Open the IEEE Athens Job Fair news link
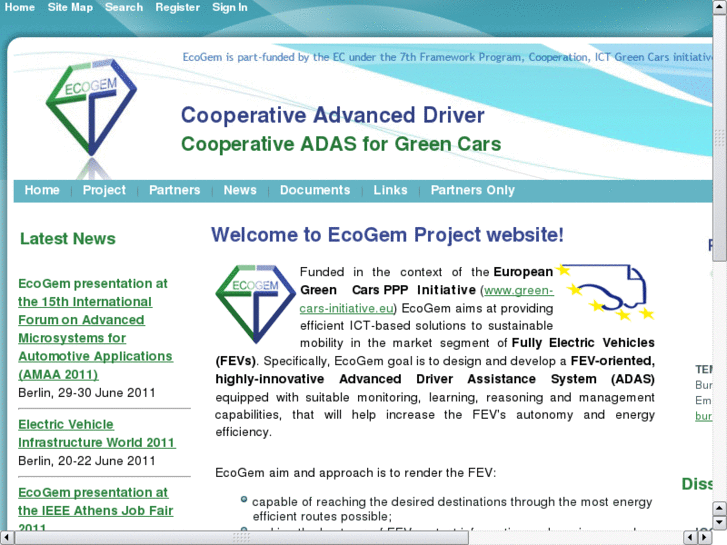 (96, 508)
